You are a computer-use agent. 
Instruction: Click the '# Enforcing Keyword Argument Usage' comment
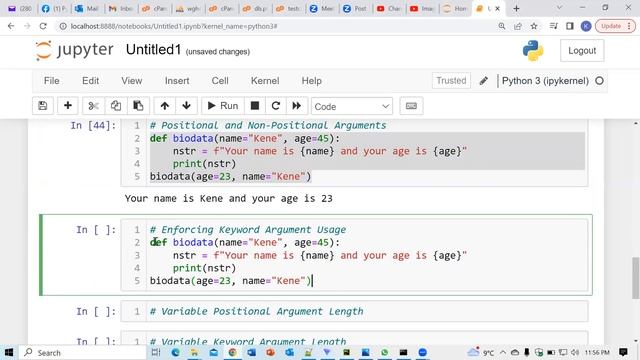(x=248, y=230)
